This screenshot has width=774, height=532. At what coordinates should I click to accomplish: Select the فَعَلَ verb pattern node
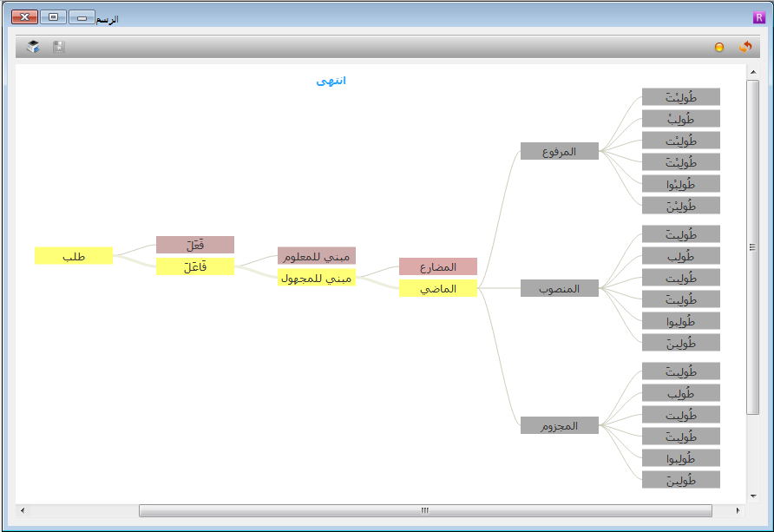(195, 245)
